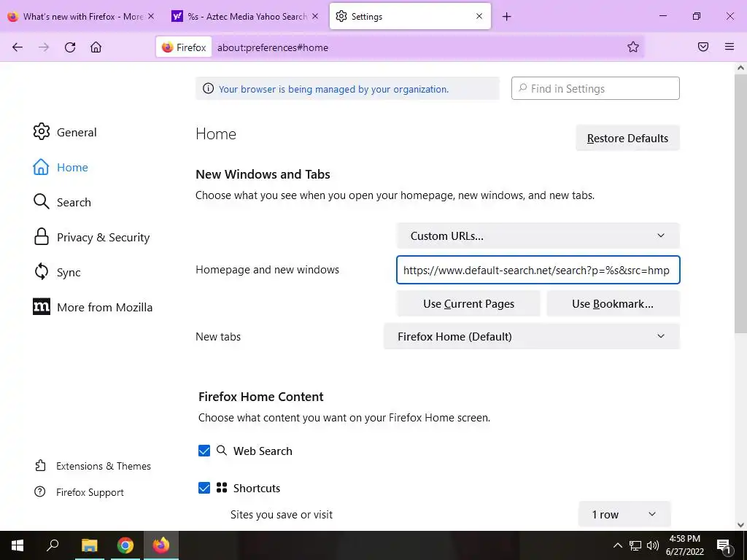The width and height of the screenshot is (747, 560).
Task: Show hidden system tray icons
Action: point(617,545)
